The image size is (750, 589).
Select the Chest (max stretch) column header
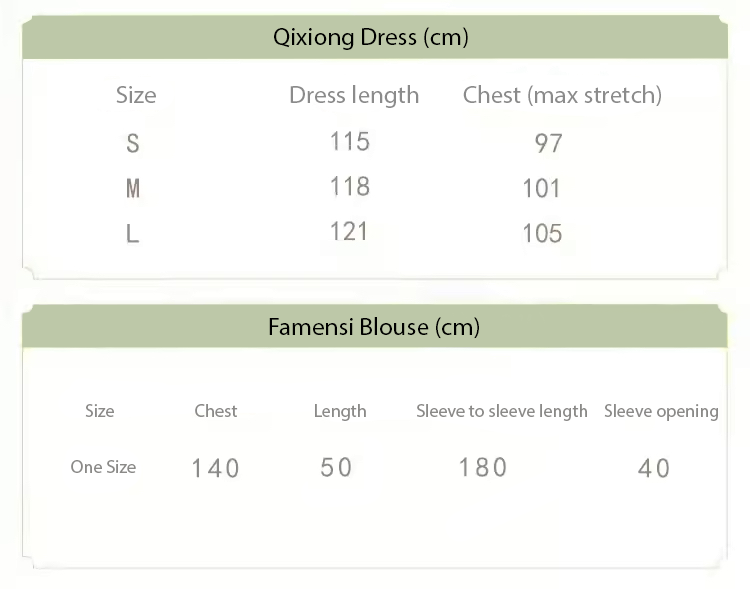[x=562, y=95]
